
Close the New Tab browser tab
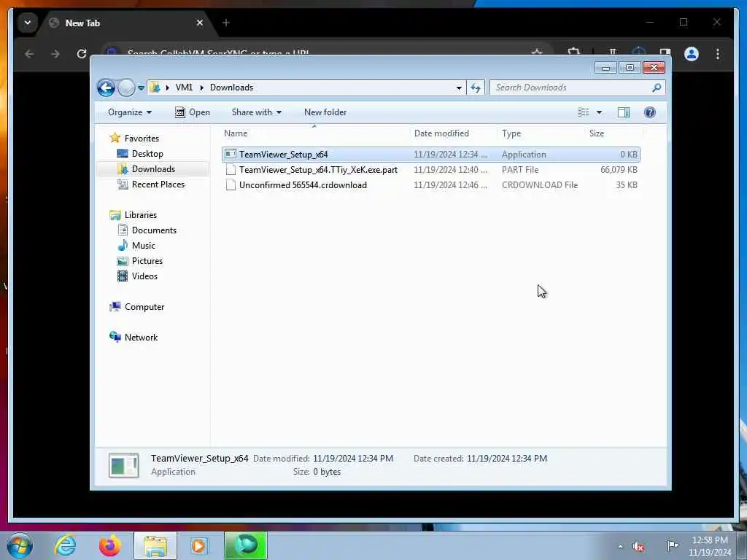pos(200,23)
